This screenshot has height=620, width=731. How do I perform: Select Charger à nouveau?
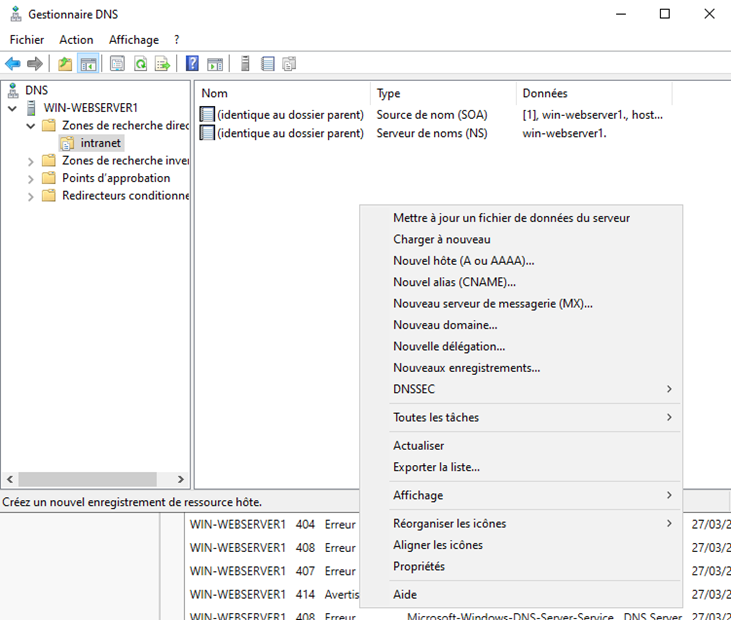(521, 239)
